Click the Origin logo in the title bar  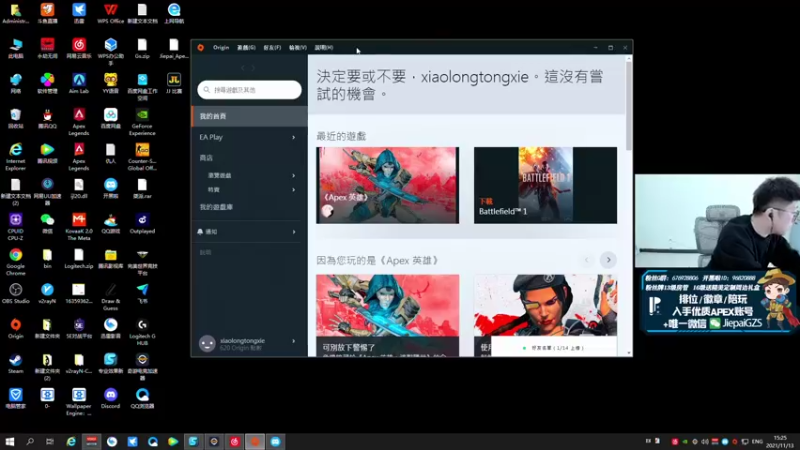(x=201, y=47)
